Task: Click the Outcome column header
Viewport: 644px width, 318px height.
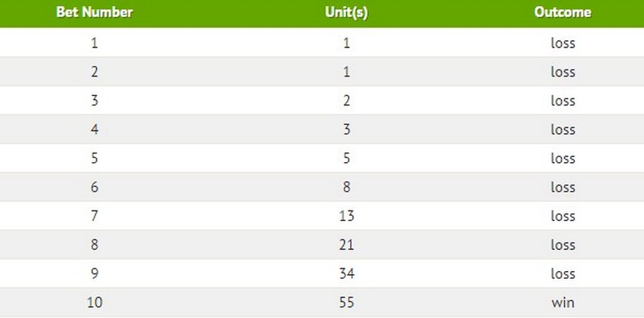Action: click(563, 12)
